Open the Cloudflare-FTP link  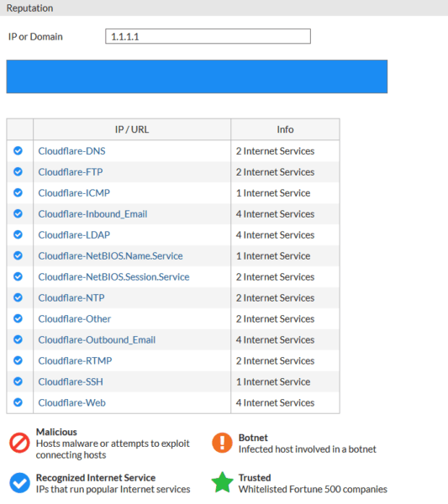click(x=71, y=172)
